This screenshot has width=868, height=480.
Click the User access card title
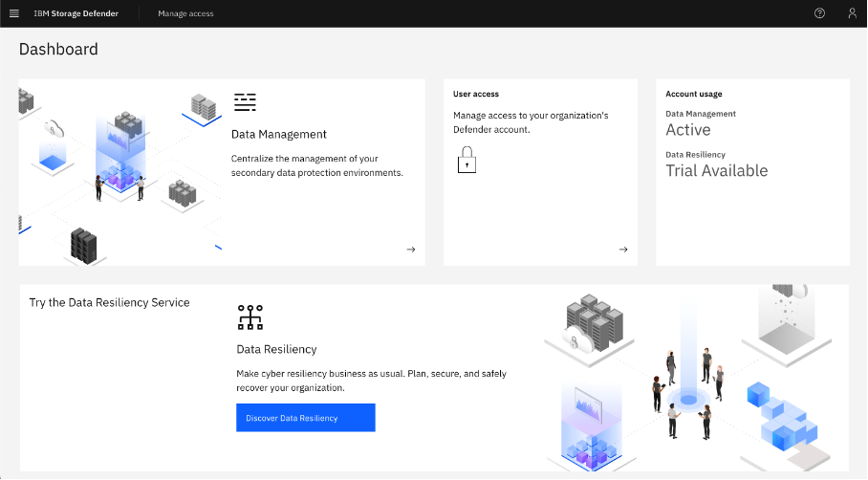pyautogui.click(x=476, y=94)
